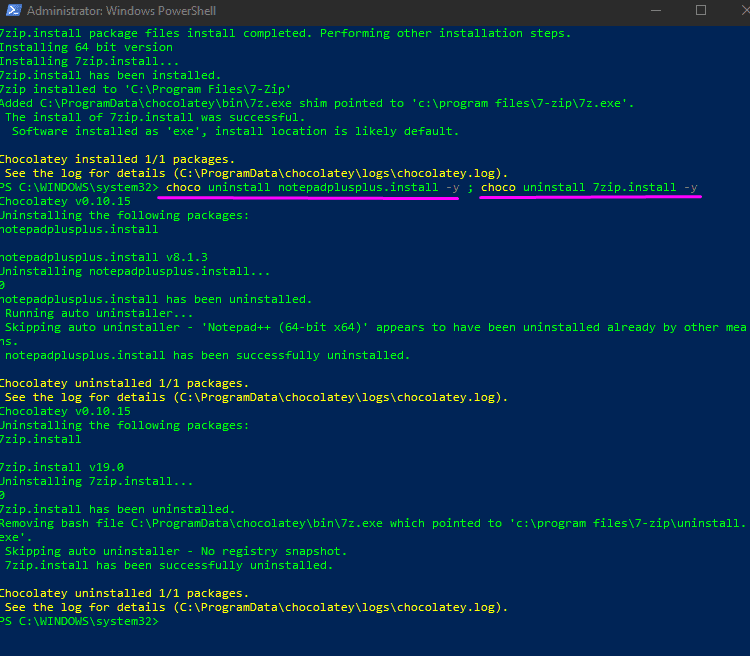Click first line '7zip.install package files install completed'

coord(286,33)
